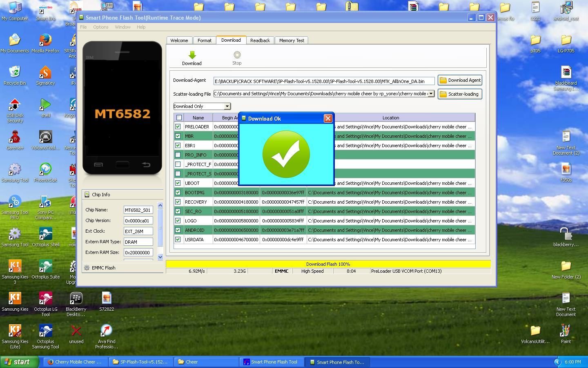Click the Chip Name field MT6582_S01
Viewport: 588px width, 368px height.
(138, 210)
